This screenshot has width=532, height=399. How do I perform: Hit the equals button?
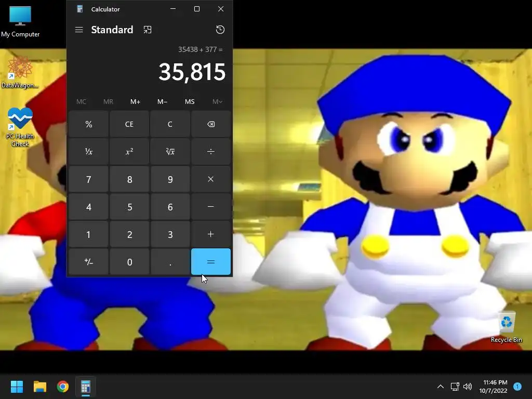[211, 262]
